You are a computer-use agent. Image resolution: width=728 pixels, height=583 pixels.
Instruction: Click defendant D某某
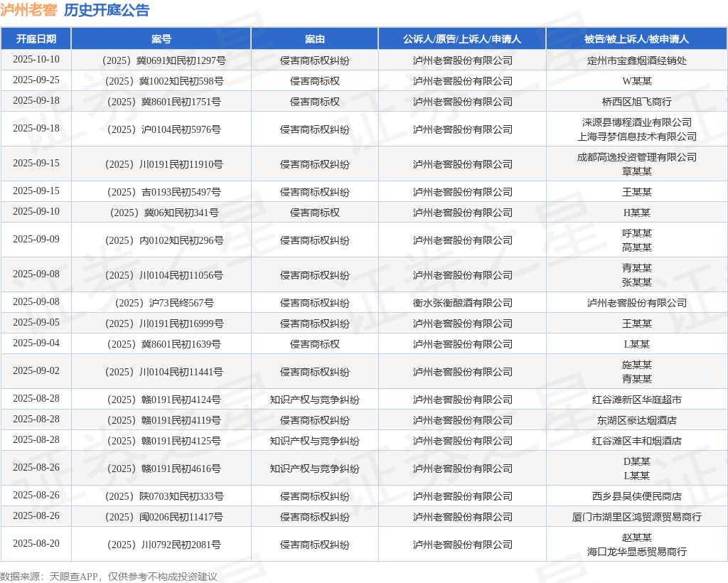click(x=636, y=461)
